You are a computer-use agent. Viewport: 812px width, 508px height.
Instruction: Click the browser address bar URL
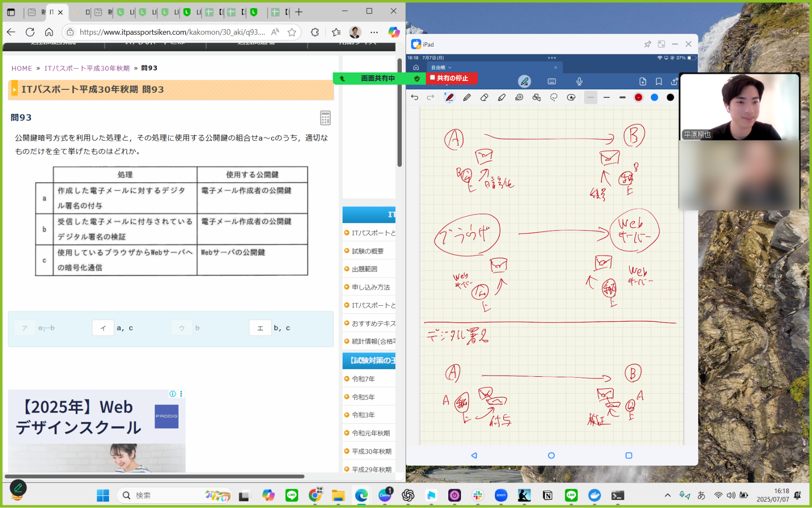click(x=172, y=32)
